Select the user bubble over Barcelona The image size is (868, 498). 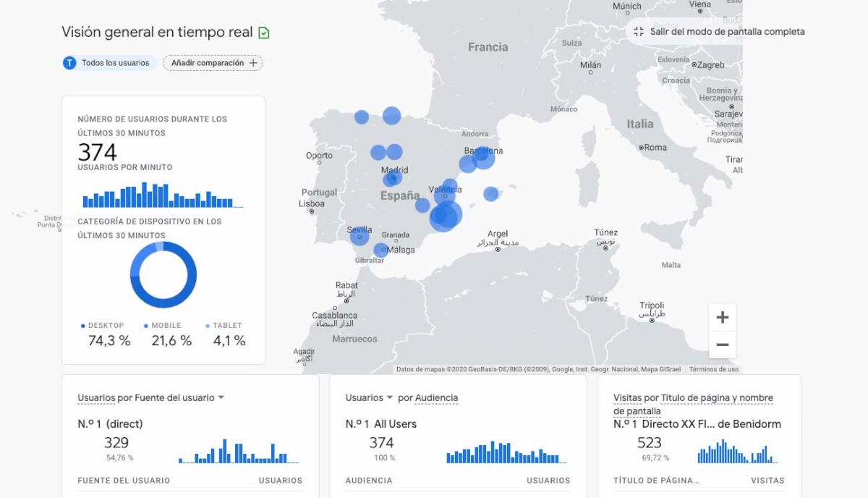(483, 157)
